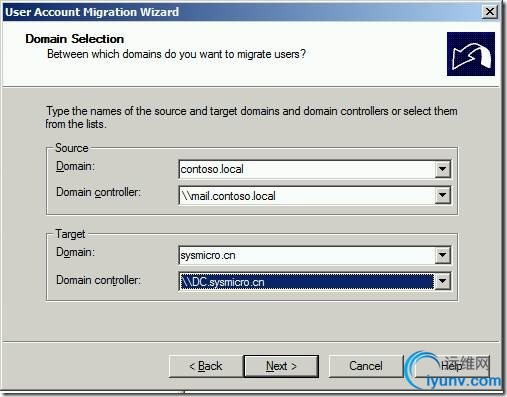Click the 'Type the names of the source' instruction

click(x=251, y=117)
